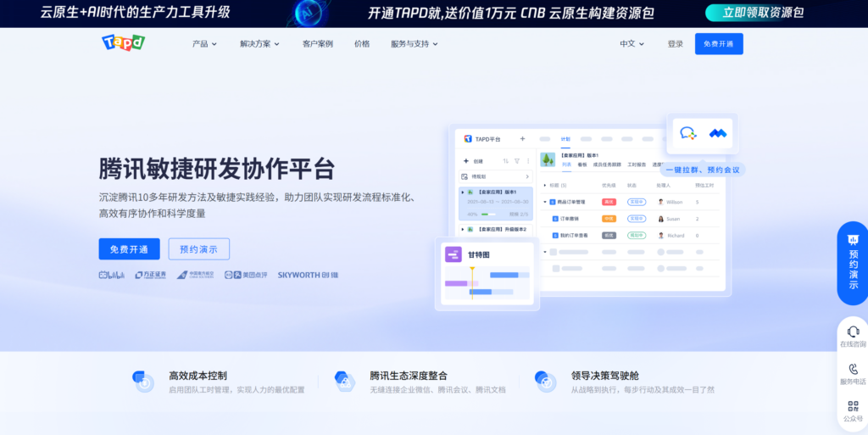The image size is (868, 435).
Task: Click the 方正证券 customer logo
Action: [151, 275]
